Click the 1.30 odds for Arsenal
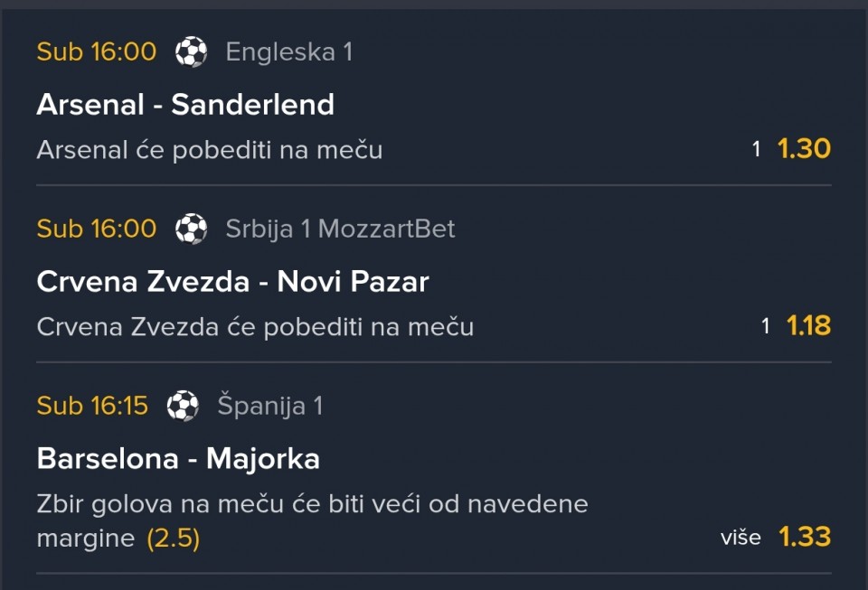 pos(804,148)
